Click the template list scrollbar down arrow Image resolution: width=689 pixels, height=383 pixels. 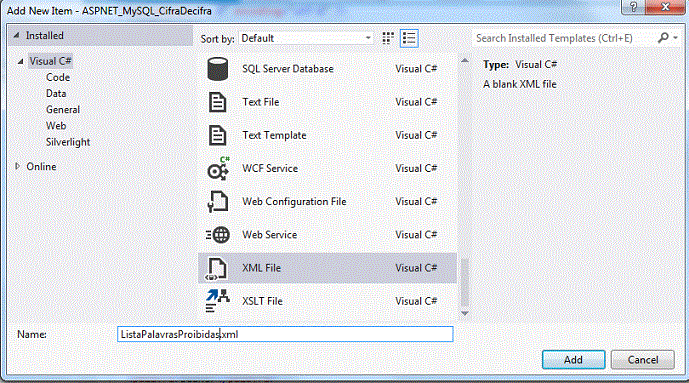pos(464,313)
